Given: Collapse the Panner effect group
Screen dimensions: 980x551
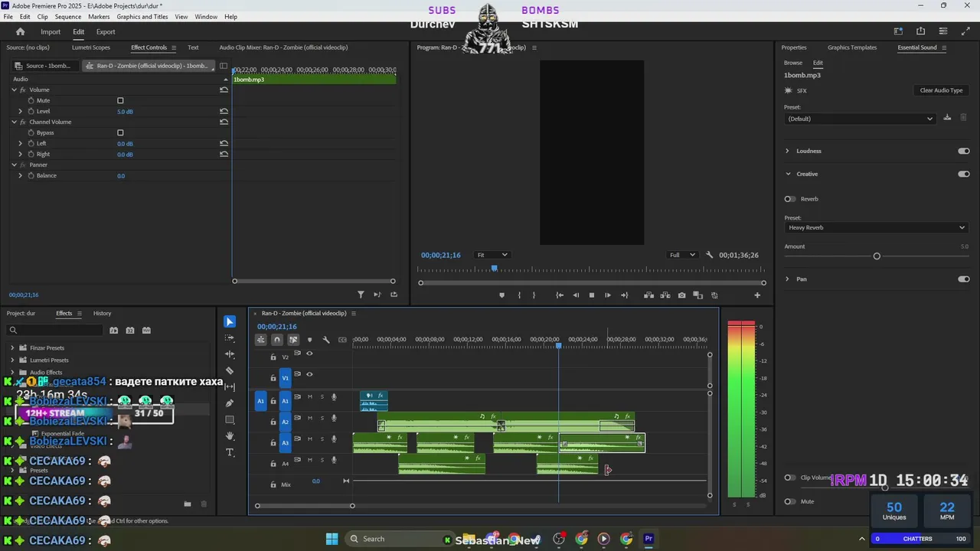Looking at the screenshot, I should tap(14, 165).
